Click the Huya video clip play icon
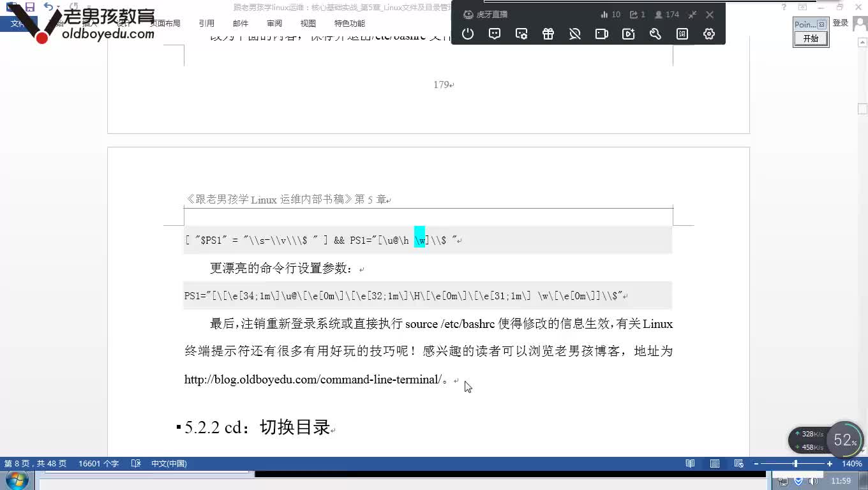This screenshot has width=868, height=490. (x=629, y=34)
